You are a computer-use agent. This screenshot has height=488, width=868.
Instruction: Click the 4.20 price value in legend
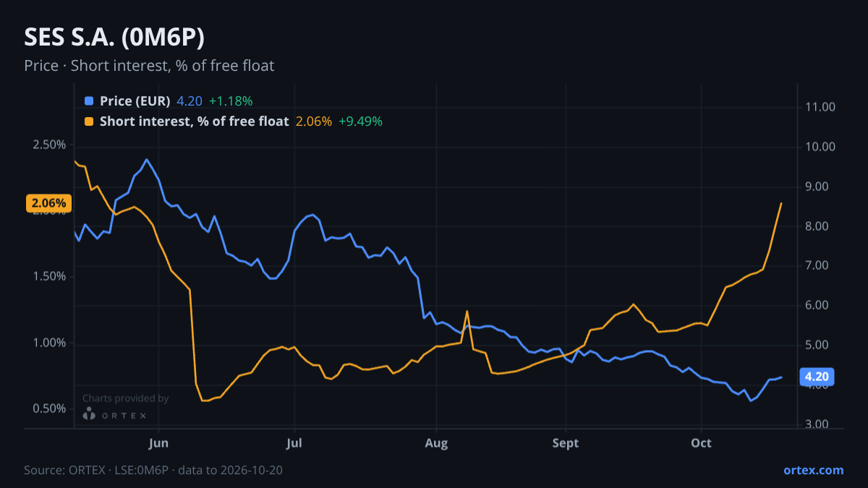[190, 101]
